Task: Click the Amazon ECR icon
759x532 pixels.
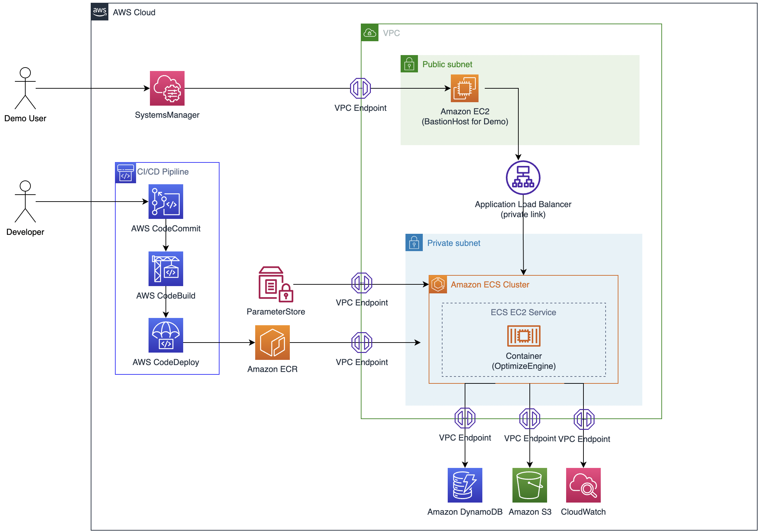Action: (x=272, y=342)
